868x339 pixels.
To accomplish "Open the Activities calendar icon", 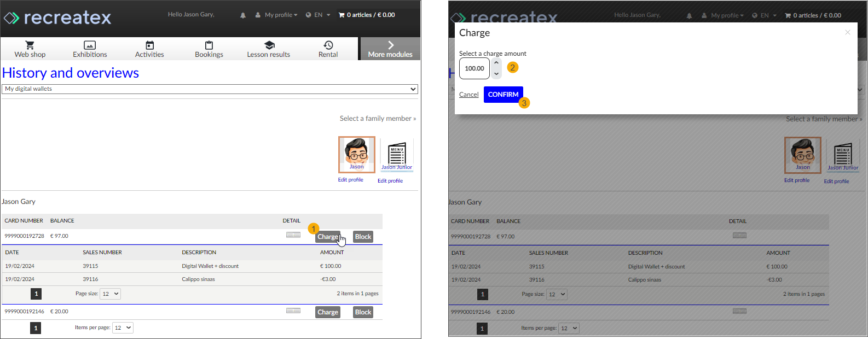I will tap(149, 45).
